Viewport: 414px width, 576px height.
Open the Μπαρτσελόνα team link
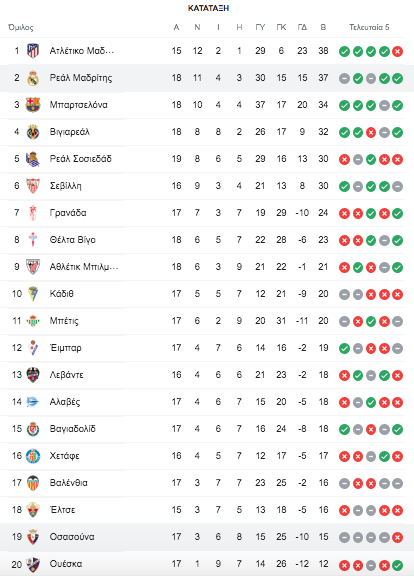coord(79,105)
